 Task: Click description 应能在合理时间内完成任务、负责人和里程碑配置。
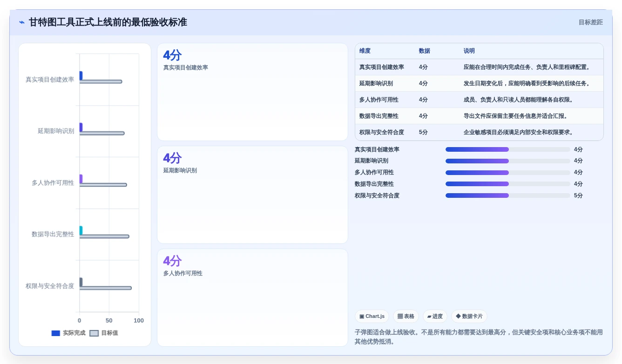[527, 67]
